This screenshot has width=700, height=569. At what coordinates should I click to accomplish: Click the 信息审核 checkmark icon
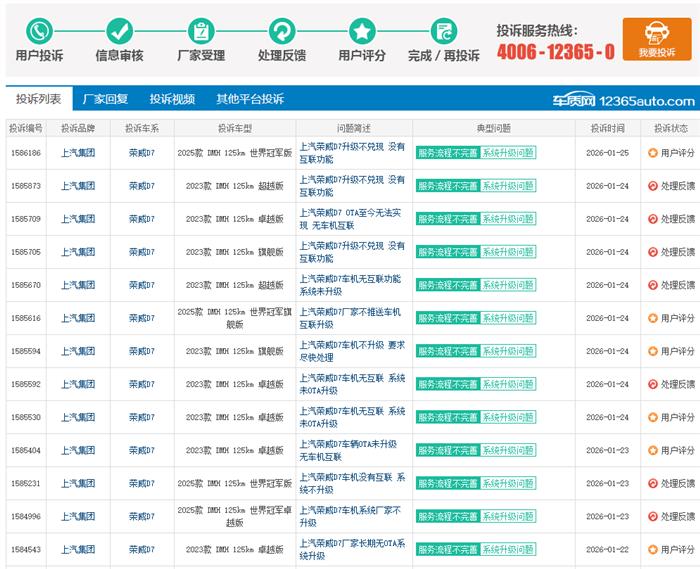119,30
